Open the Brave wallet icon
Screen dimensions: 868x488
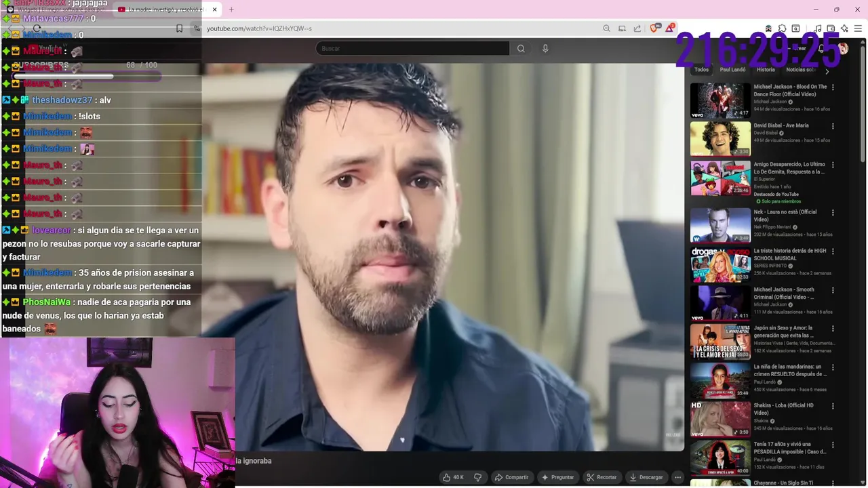point(831,28)
